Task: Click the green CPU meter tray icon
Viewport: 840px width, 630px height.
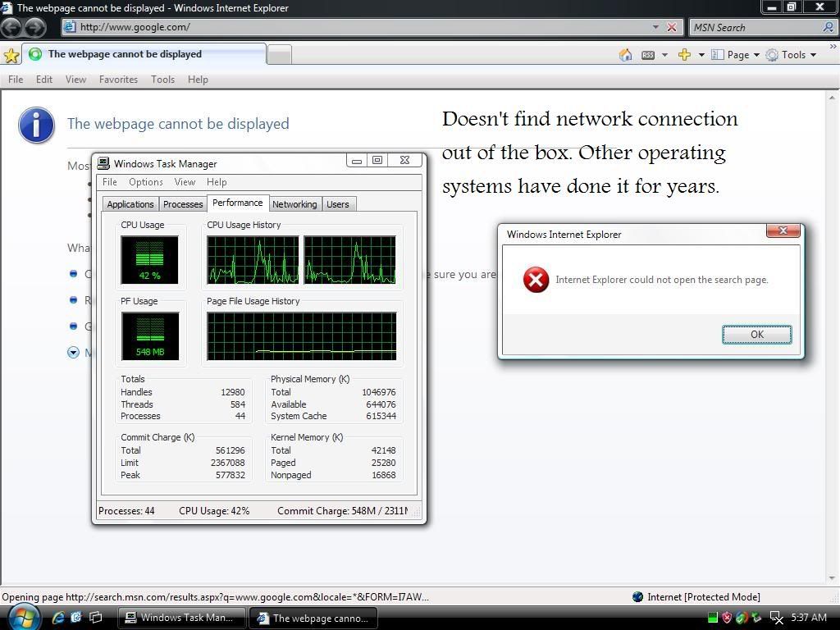Action: [712, 618]
